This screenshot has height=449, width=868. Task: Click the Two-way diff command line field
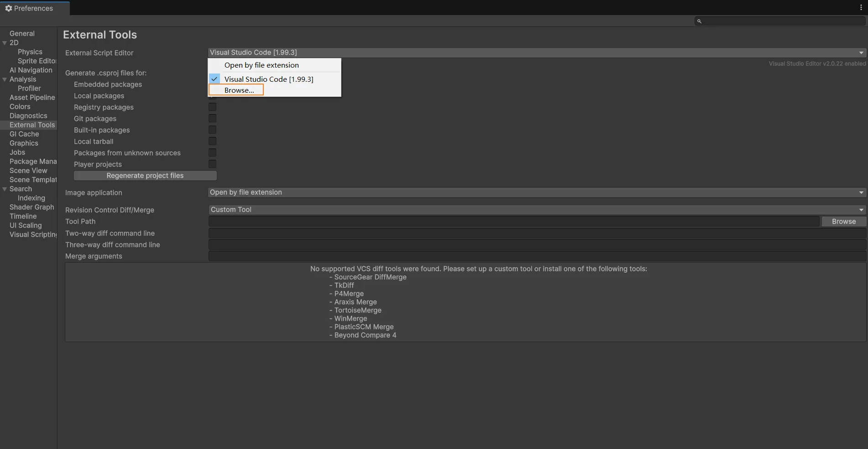coord(537,233)
